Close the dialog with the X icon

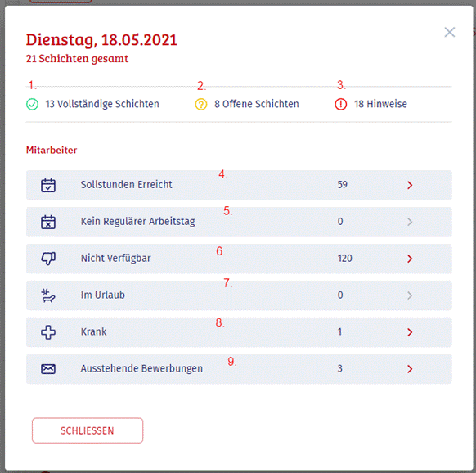[x=450, y=32]
